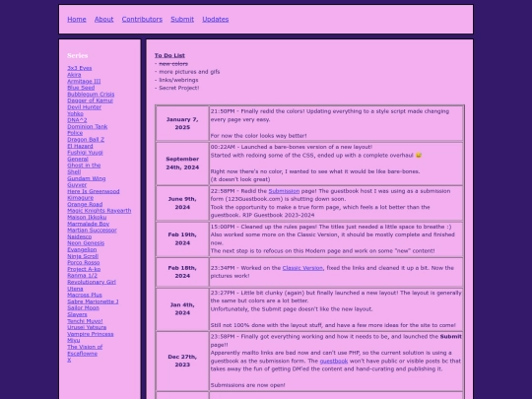Image resolution: width=532 pixels, height=399 pixels.
Task: Open the Updates page link
Action: [216, 20]
